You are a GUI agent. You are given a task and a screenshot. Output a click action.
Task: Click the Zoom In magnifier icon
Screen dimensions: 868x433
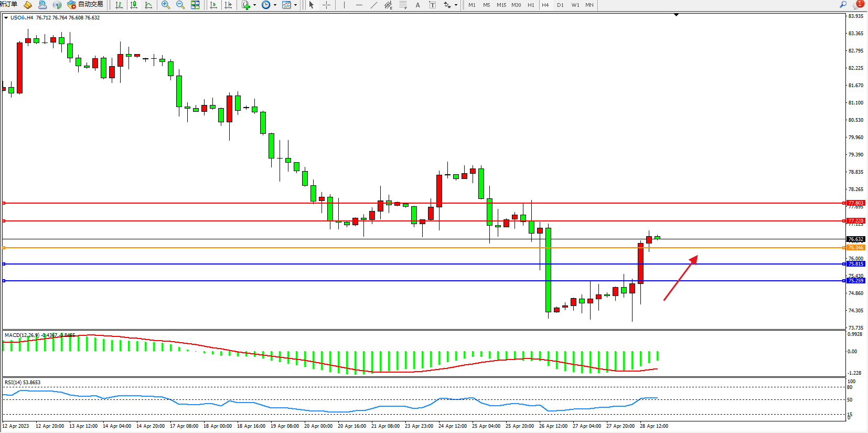(166, 5)
